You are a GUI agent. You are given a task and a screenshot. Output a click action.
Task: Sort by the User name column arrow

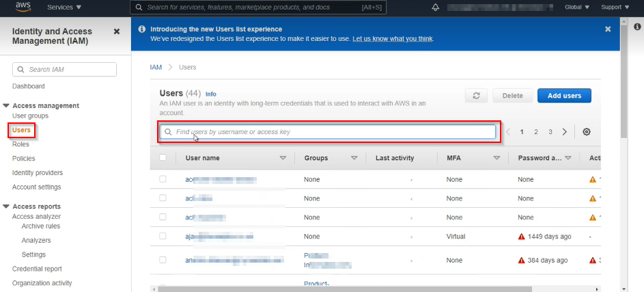(283, 158)
